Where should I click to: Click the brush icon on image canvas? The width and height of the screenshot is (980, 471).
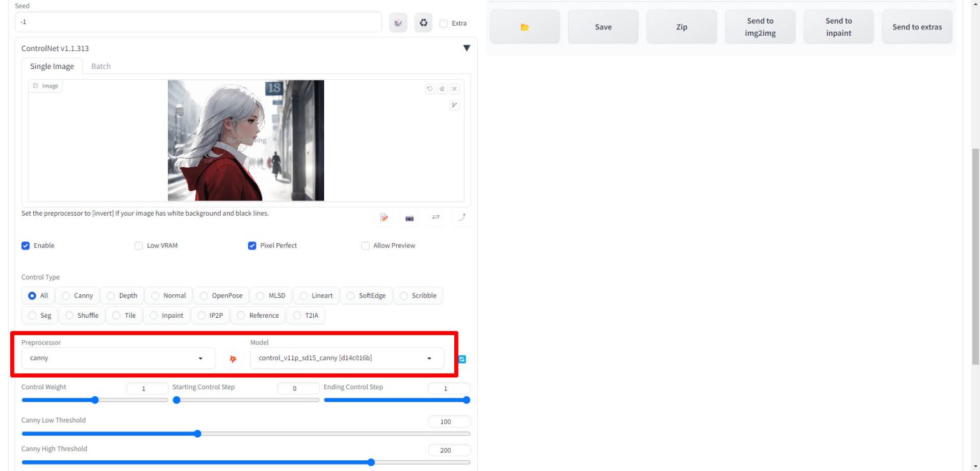[454, 105]
